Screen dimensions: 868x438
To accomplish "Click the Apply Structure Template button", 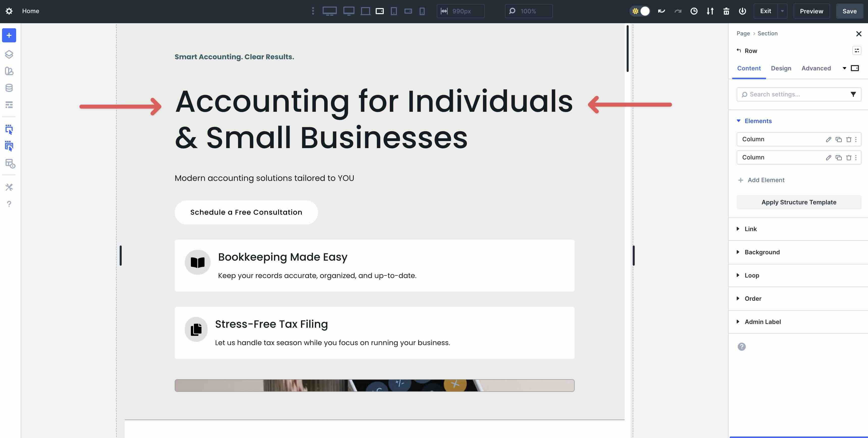I will 799,202.
